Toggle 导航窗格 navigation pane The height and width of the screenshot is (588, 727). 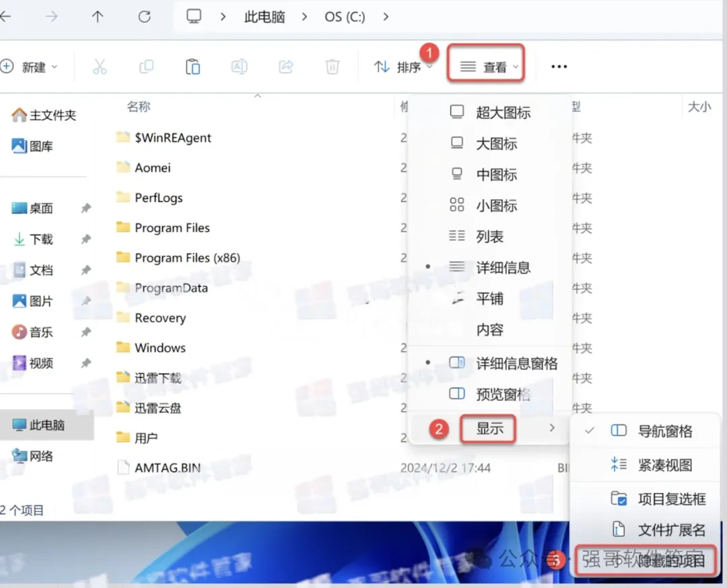coord(644,431)
